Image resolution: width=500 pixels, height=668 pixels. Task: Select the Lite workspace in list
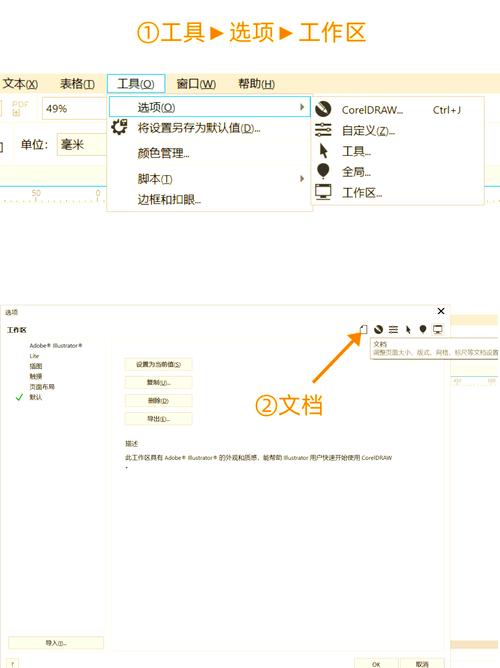click(34, 356)
